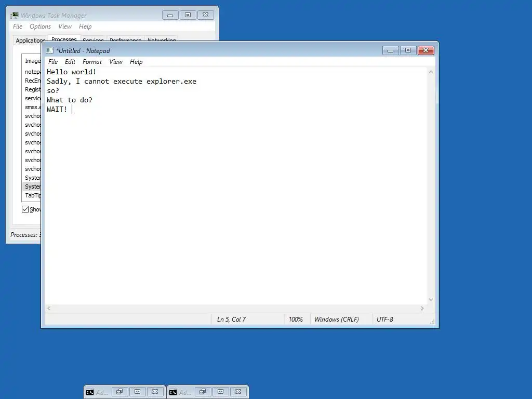This screenshot has width=532, height=399.
Task: Click Notepad's horizontal scroll right arrow
Action: click(422, 308)
